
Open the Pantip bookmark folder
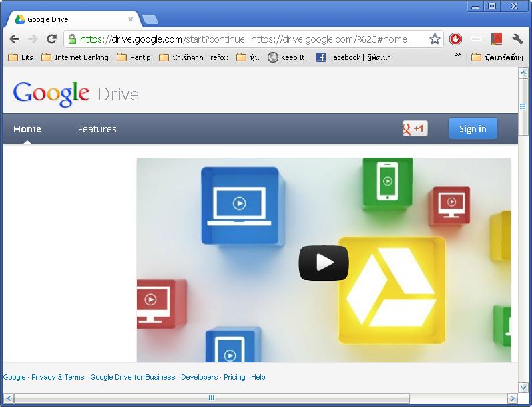click(x=134, y=57)
